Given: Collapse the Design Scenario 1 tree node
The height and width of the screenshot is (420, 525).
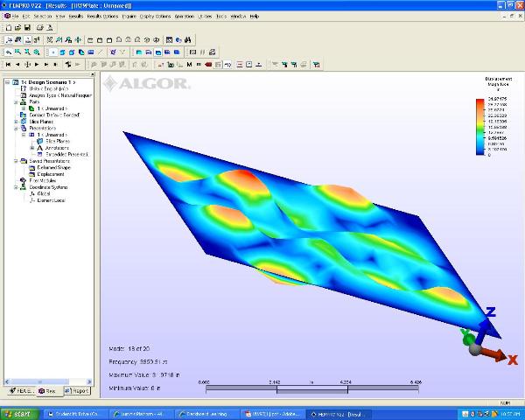Looking at the screenshot, I should click(7, 81).
